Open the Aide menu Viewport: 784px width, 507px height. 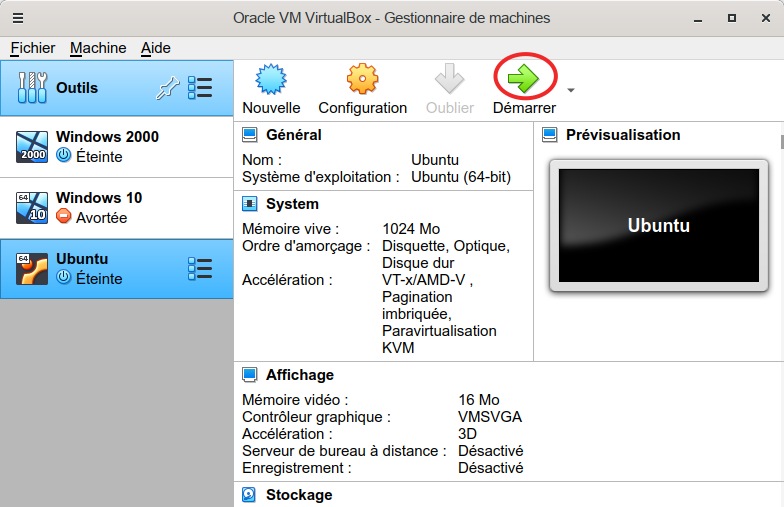[x=156, y=48]
